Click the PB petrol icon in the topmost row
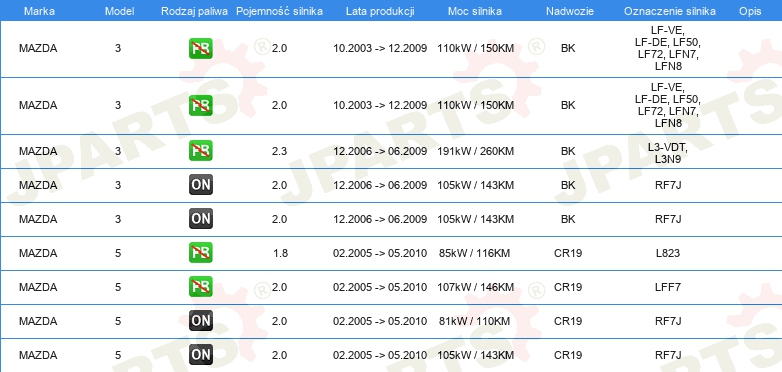 coord(200,48)
